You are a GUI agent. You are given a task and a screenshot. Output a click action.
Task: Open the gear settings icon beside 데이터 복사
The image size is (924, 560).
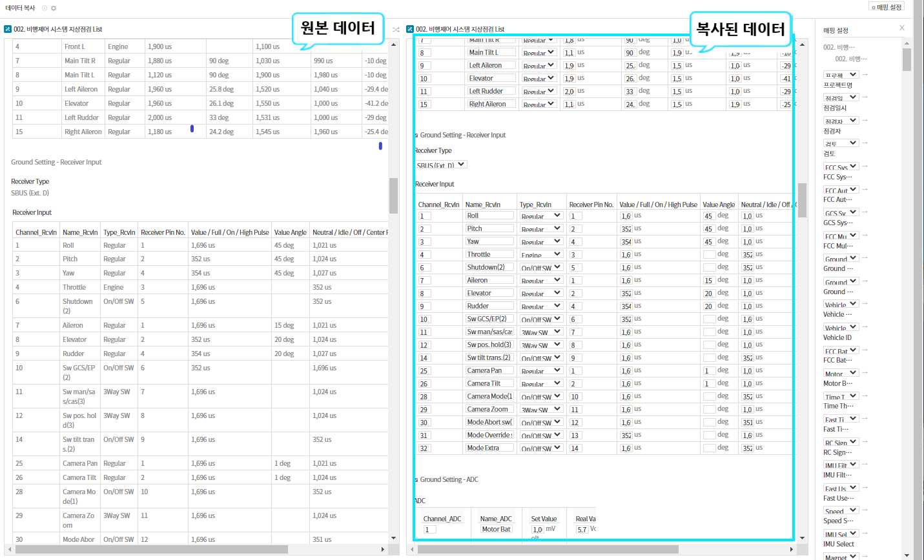coord(54,8)
